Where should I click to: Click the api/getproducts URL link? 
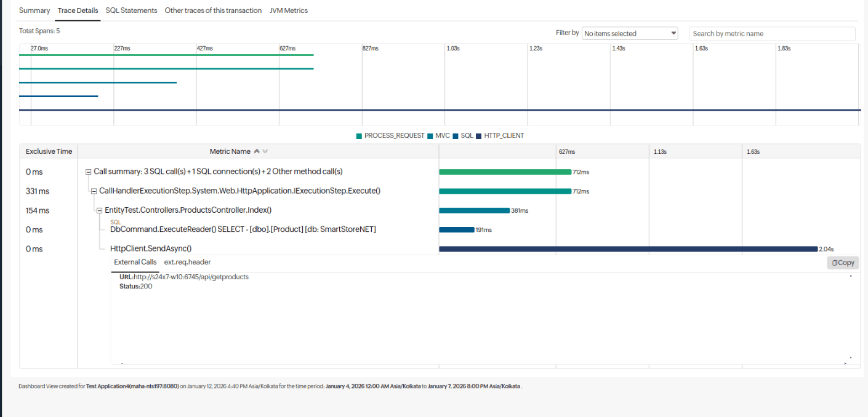click(x=191, y=276)
